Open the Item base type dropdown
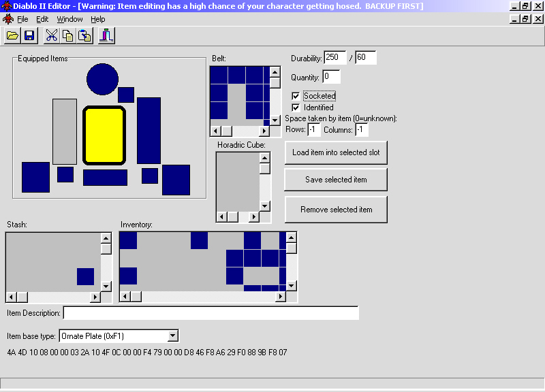545x392 pixels. (173, 336)
